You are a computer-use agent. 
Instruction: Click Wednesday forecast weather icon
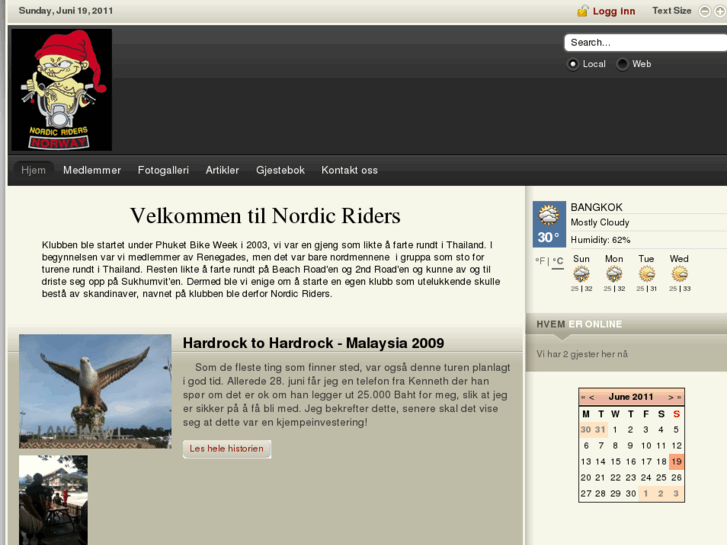tap(679, 274)
